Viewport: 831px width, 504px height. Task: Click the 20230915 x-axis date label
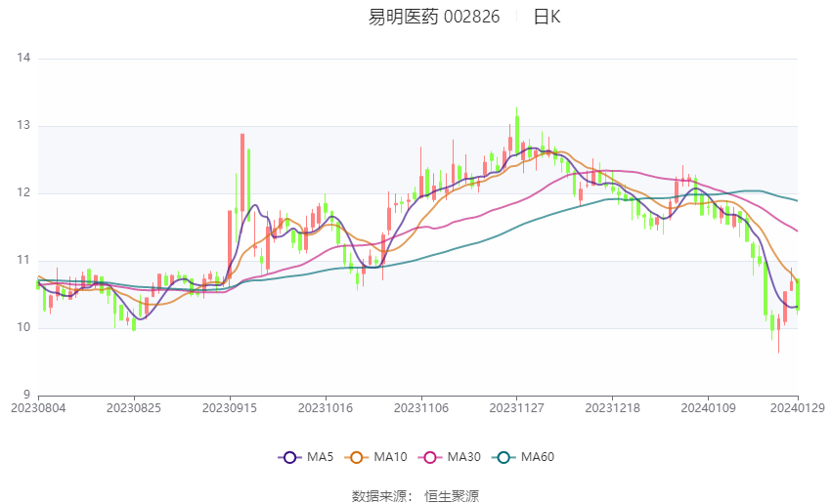(x=230, y=408)
